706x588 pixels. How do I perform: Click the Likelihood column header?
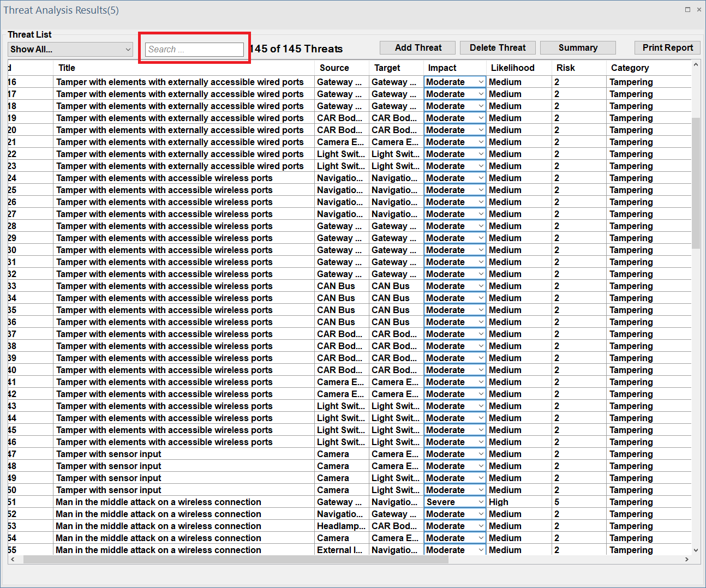pyautogui.click(x=512, y=68)
